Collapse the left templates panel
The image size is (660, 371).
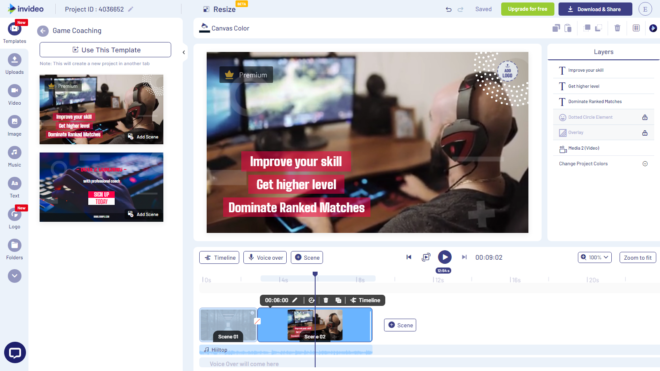point(184,52)
